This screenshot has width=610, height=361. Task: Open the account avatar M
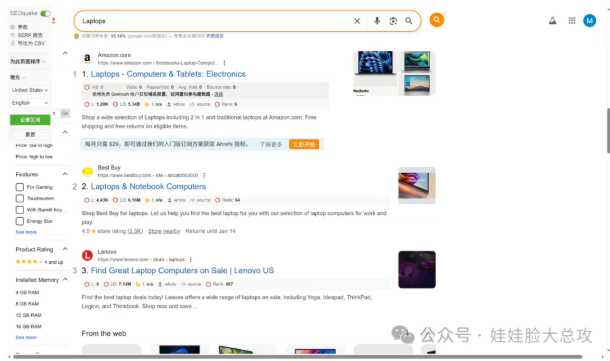pos(589,21)
